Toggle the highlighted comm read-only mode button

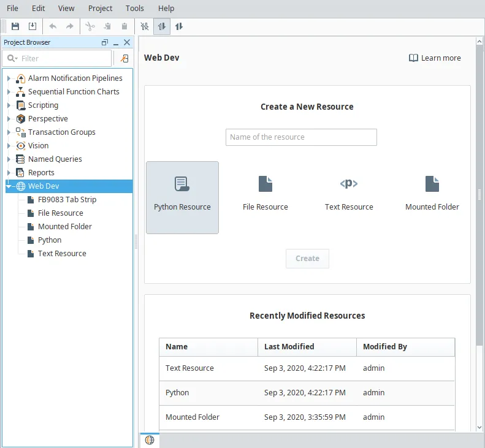162,26
